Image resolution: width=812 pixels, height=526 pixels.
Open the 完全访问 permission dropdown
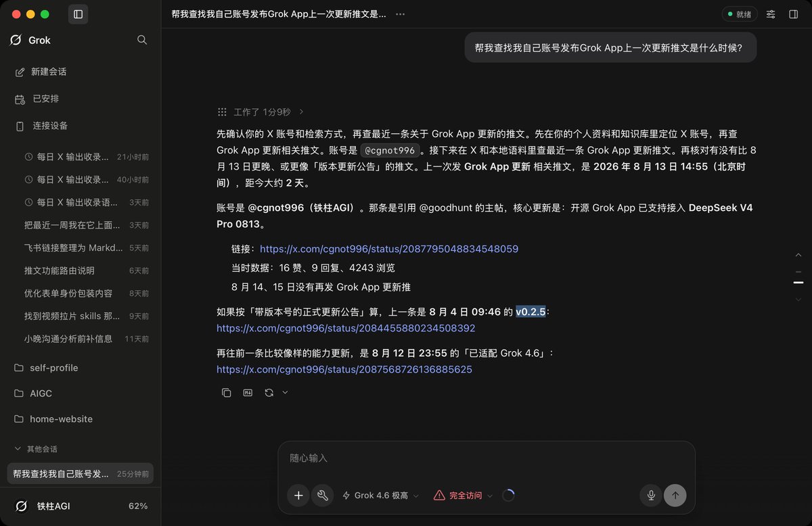pyautogui.click(x=463, y=496)
